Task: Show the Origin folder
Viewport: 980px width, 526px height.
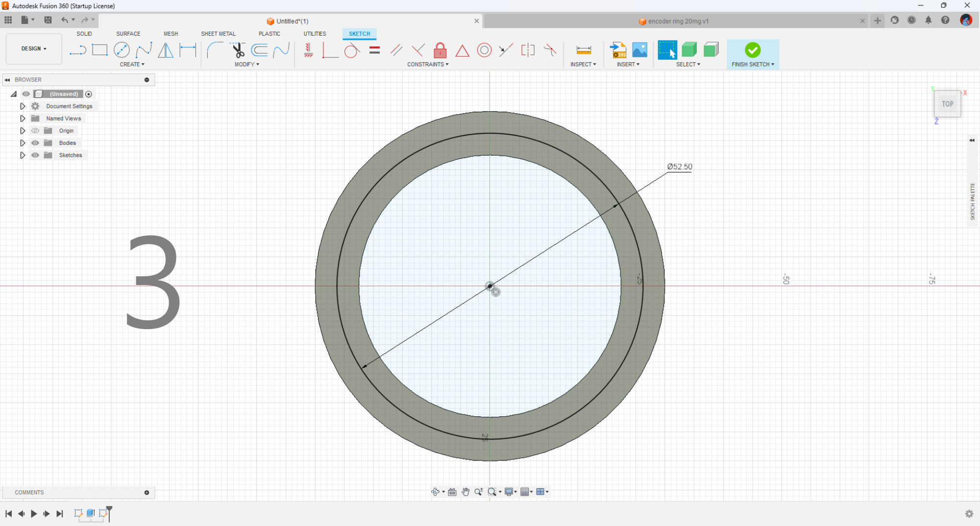Action: 35,130
